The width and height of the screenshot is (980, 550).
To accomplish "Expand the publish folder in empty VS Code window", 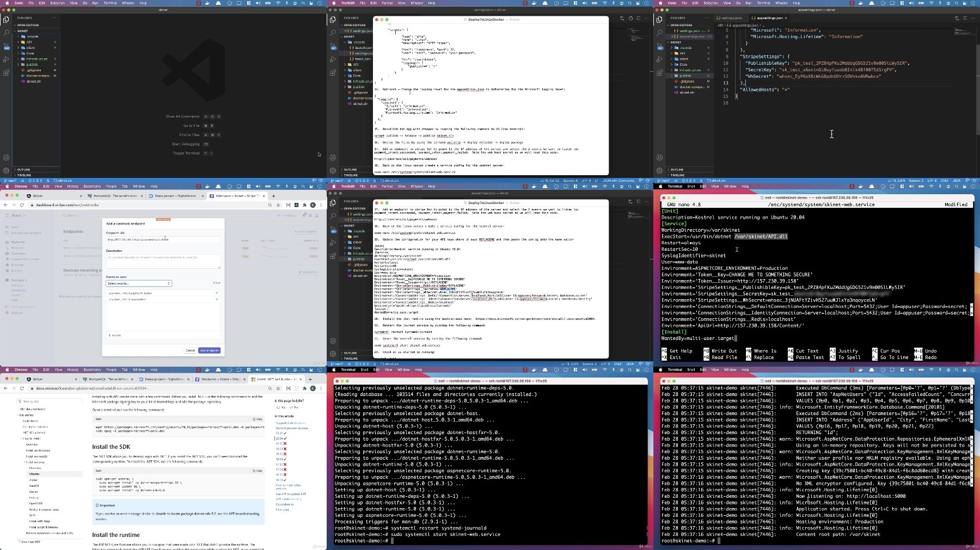I will click(x=32, y=64).
